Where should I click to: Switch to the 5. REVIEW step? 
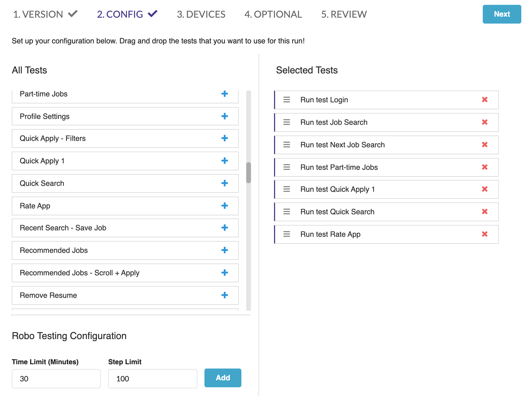click(344, 14)
